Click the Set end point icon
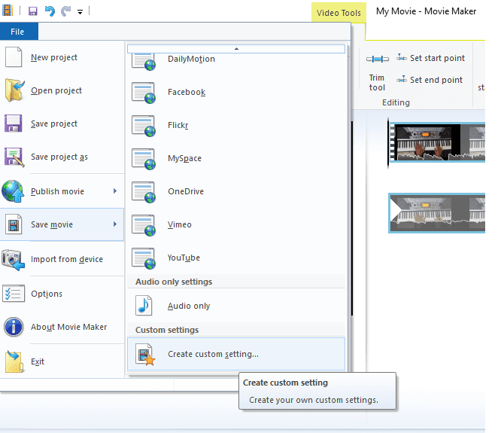This screenshot has width=504, height=433. [402, 79]
